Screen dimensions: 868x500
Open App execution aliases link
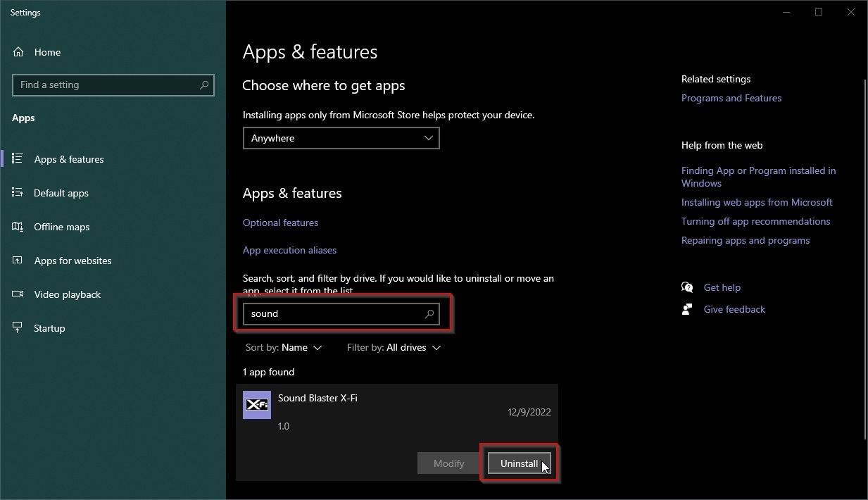pyautogui.click(x=289, y=250)
